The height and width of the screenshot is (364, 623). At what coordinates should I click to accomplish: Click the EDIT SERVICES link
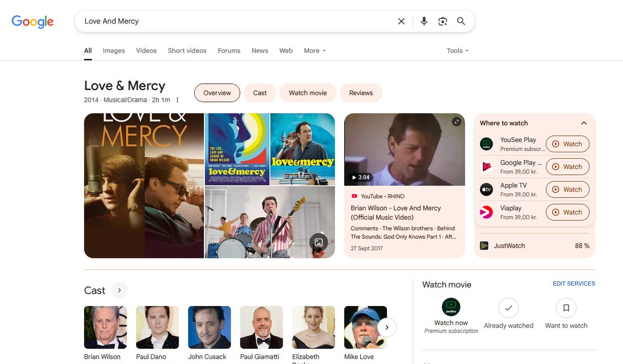[574, 284]
